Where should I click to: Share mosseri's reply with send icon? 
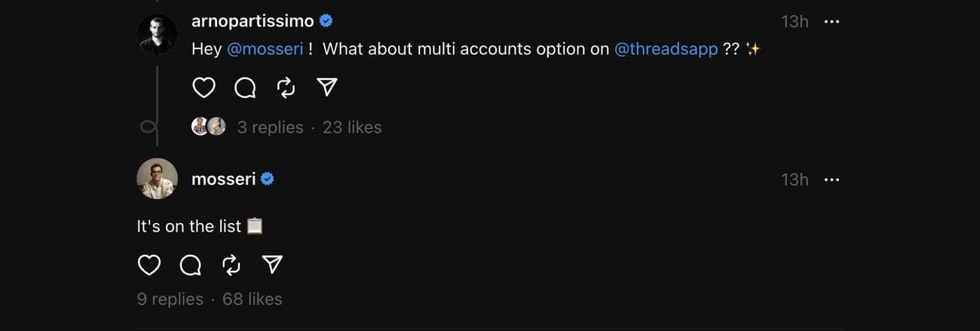pyautogui.click(x=271, y=265)
